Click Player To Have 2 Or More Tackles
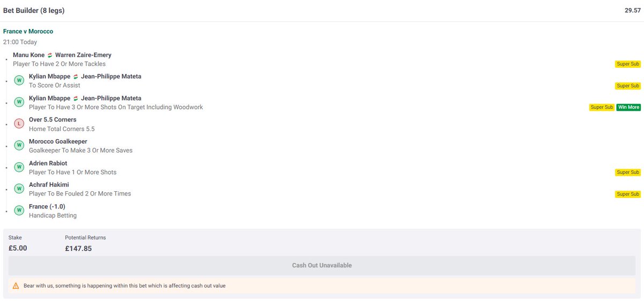Screen dimensions: 644x304 click(x=59, y=64)
